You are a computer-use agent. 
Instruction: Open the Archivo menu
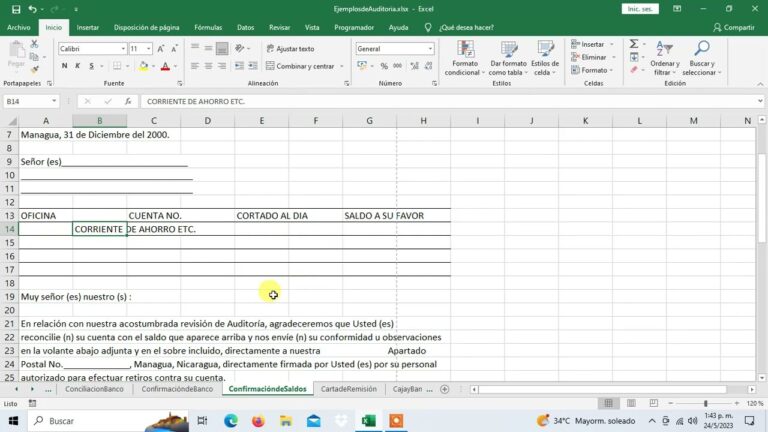click(x=19, y=27)
